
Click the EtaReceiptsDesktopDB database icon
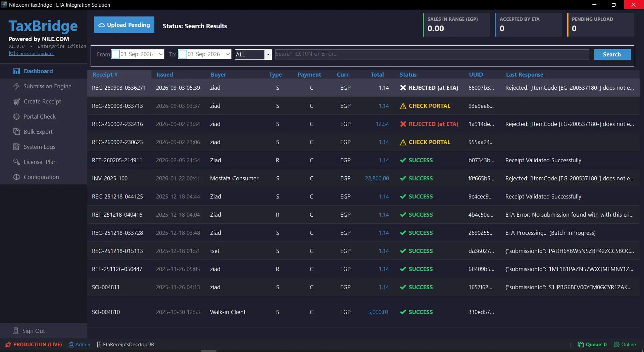point(99,345)
